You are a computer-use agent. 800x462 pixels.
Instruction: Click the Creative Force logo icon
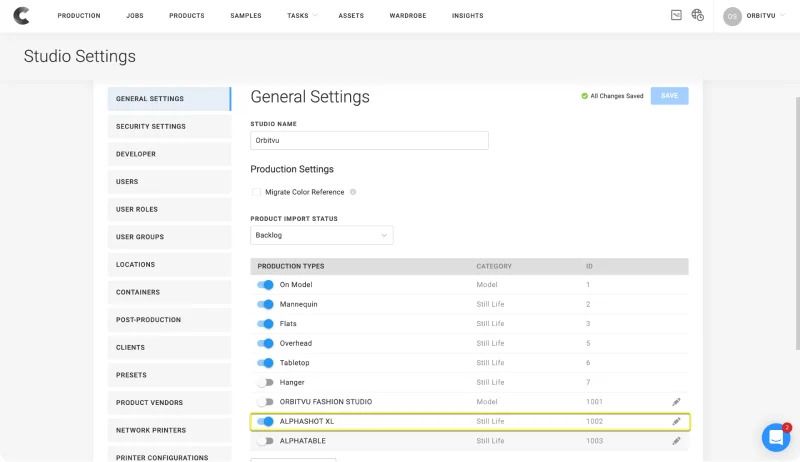21,16
